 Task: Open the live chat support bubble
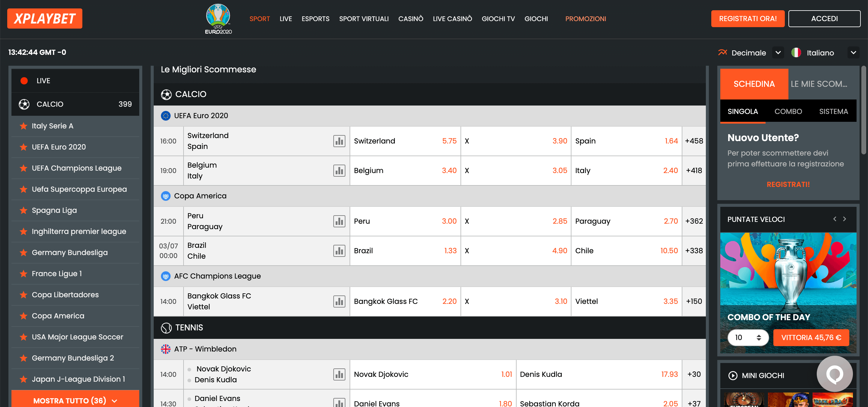click(835, 374)
